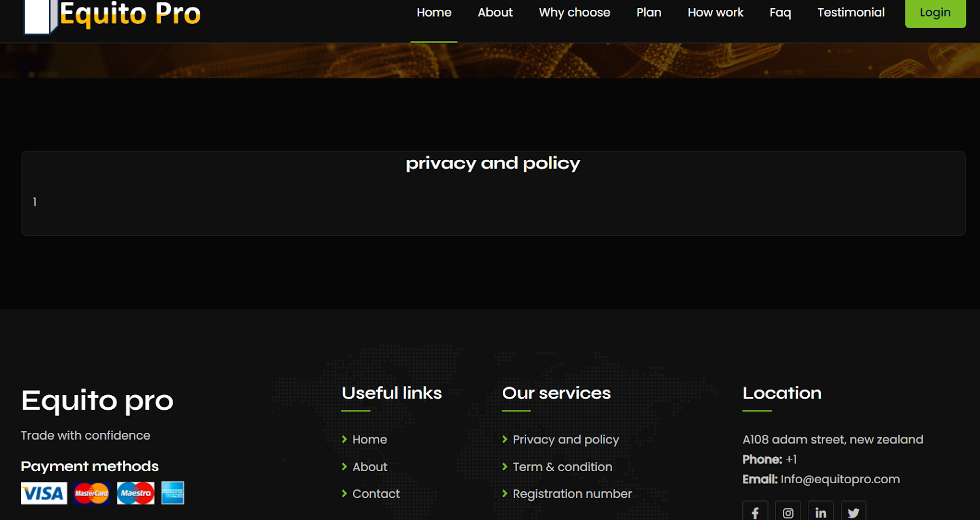The image size is (980, 520).
Task: Open the Plan navigation item
Action: (649, 12)
